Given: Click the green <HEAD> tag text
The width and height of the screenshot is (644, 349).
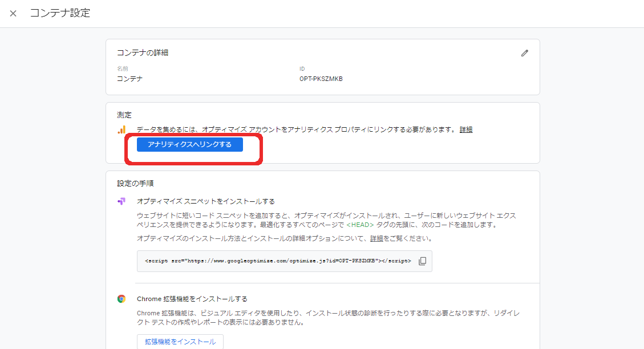Looking at the screenshot, I should (360, 225).
